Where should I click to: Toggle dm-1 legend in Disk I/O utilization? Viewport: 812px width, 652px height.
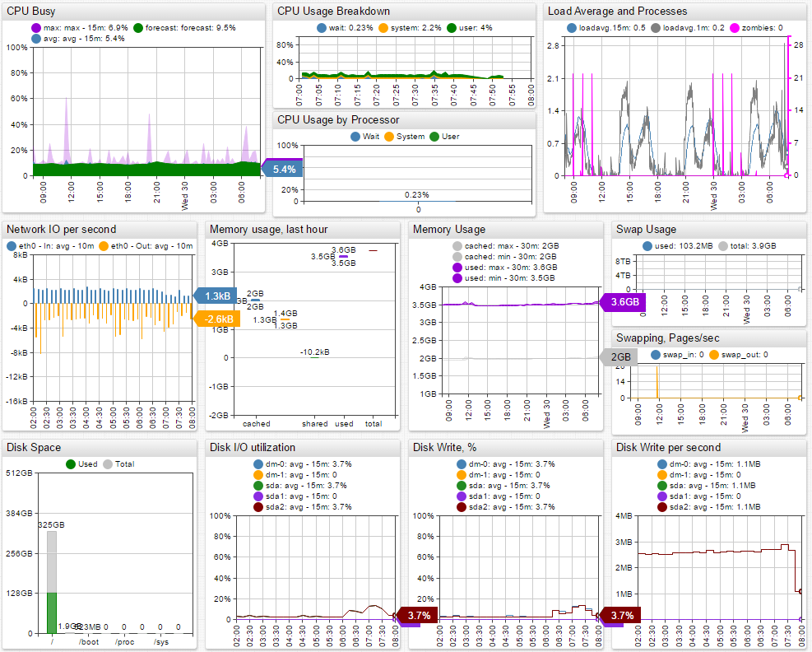coord(258,475)
